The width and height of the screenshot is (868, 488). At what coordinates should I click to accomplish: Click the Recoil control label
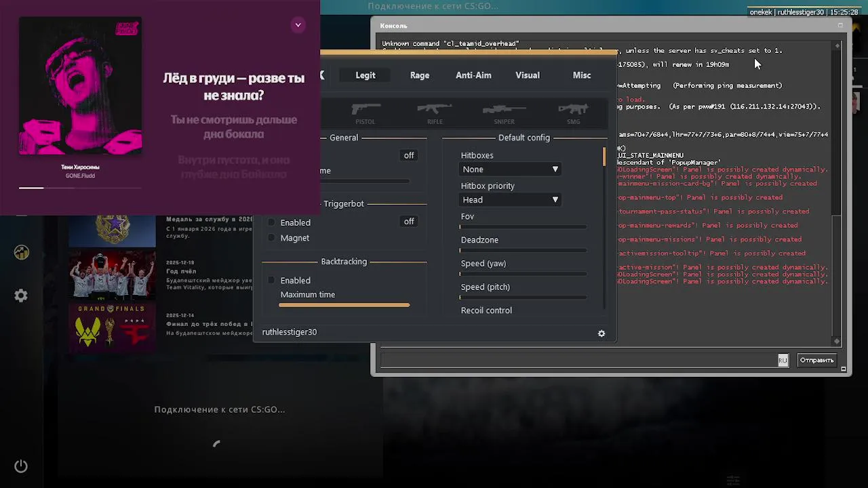(x=486, y=310)
